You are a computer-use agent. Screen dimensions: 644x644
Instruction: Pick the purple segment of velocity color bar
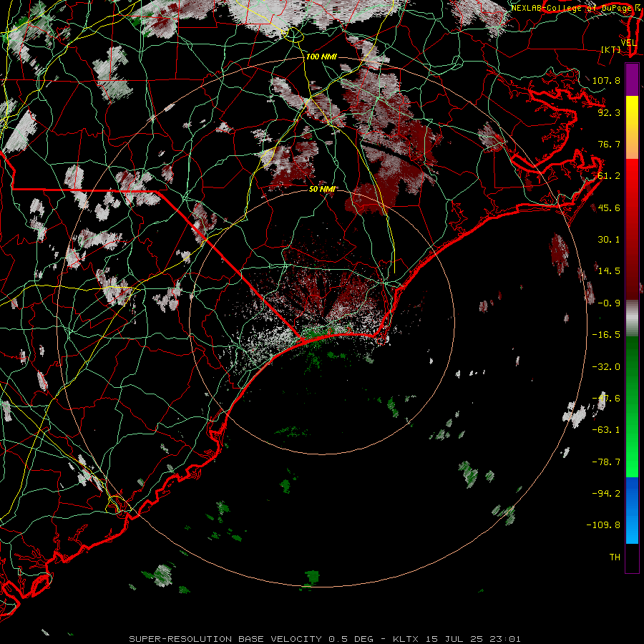click(632, 79)
